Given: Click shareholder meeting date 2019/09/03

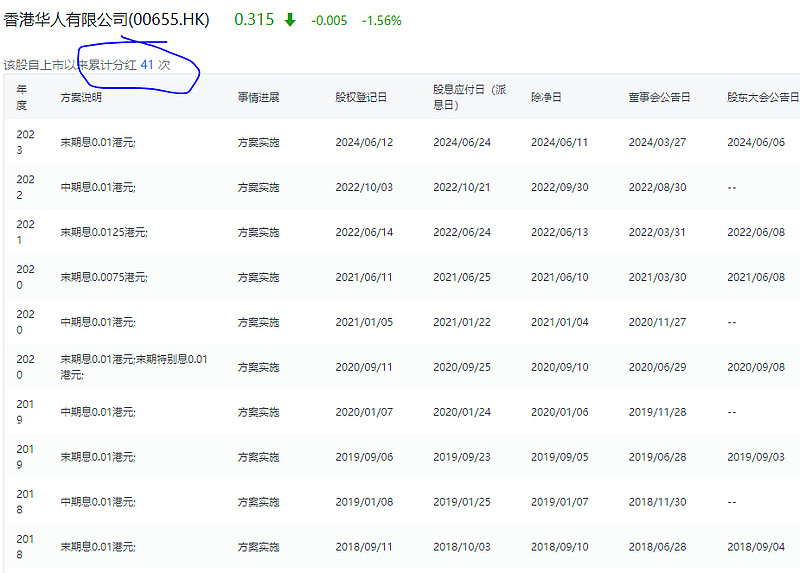Looking at the screenshot, I should tap(756, 457).
